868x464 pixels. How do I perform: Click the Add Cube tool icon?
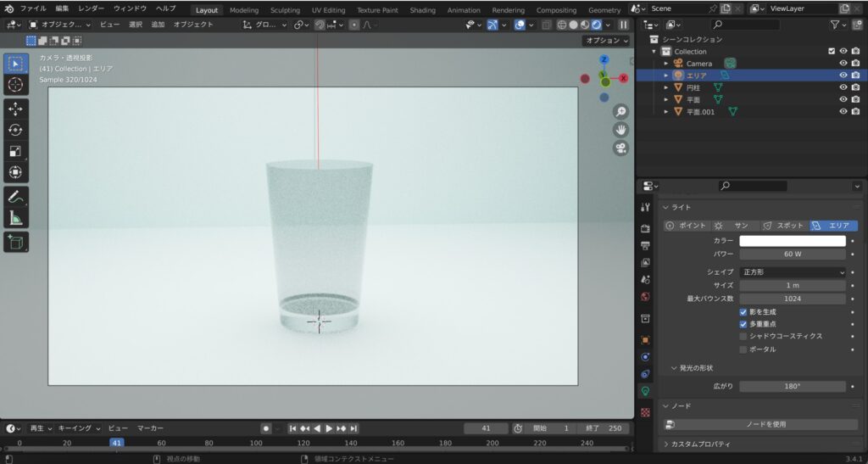(x=15, y=242)
